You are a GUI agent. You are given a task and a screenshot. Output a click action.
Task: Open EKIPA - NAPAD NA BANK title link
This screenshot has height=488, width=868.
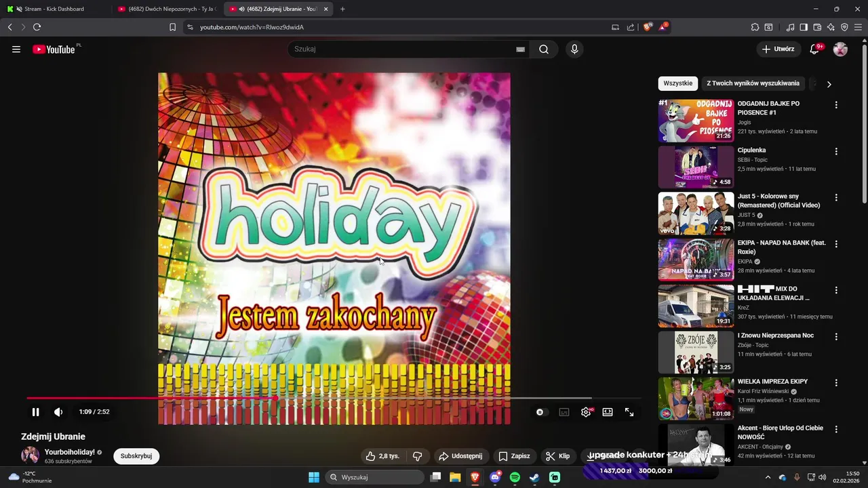(x=782, y=247)
